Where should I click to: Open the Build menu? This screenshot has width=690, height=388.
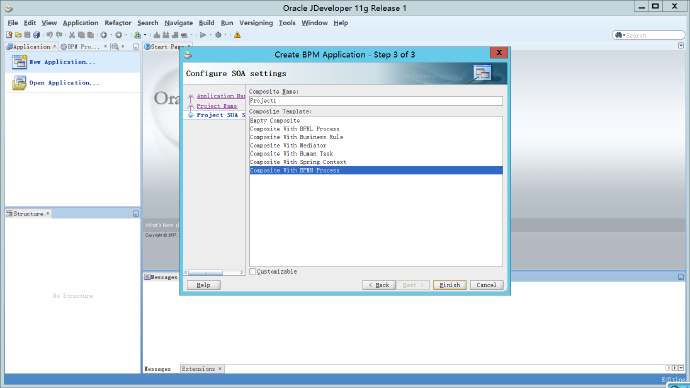coord(206,22)
